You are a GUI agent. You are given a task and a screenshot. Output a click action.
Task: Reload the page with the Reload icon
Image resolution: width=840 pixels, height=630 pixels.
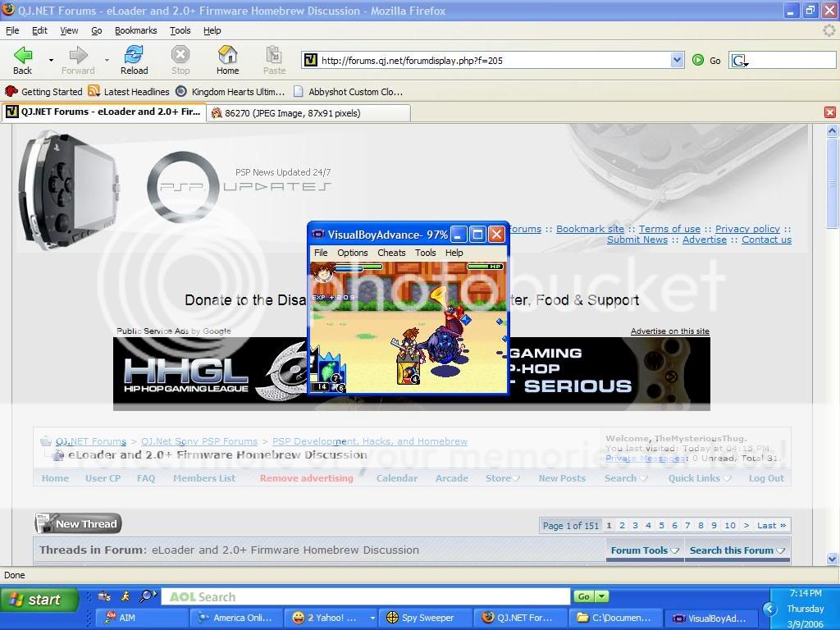134,56
